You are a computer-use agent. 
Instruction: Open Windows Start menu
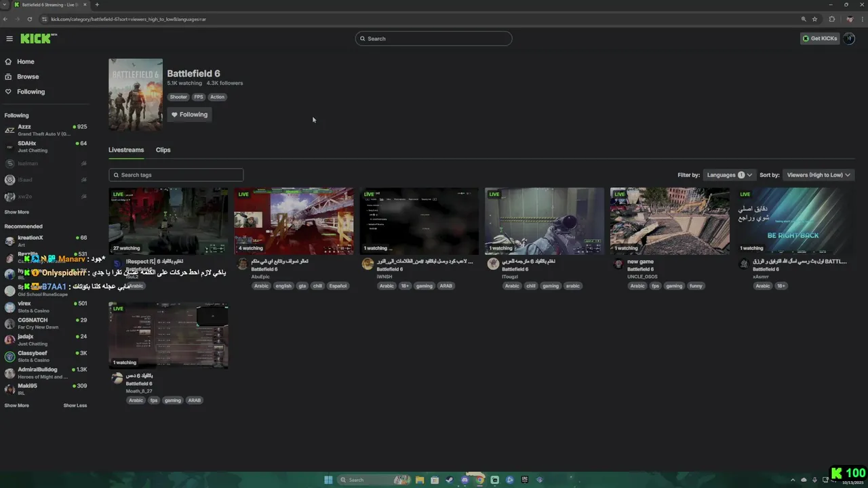coord(328,480)
